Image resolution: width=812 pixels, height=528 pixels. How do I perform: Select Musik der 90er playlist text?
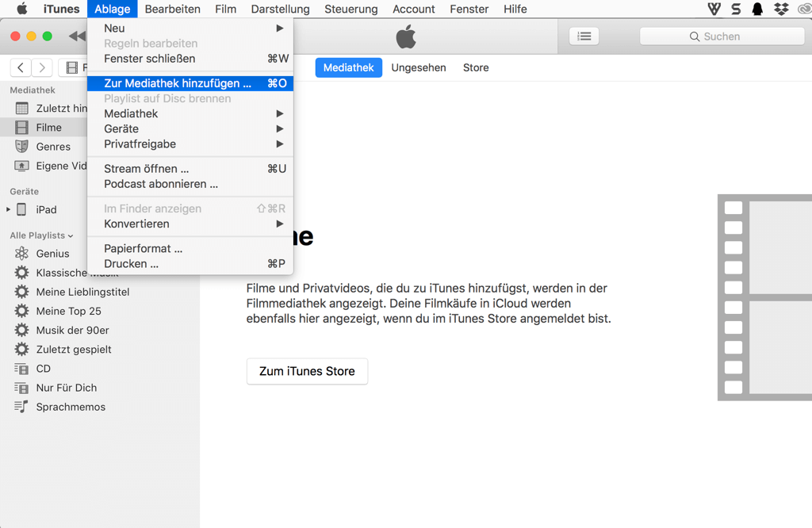(72, 330)
